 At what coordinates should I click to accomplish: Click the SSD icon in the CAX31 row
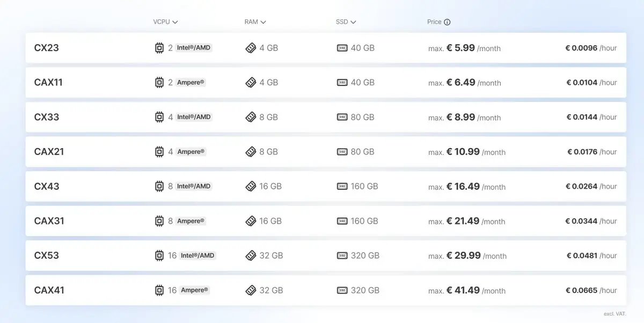pos(342,221)
